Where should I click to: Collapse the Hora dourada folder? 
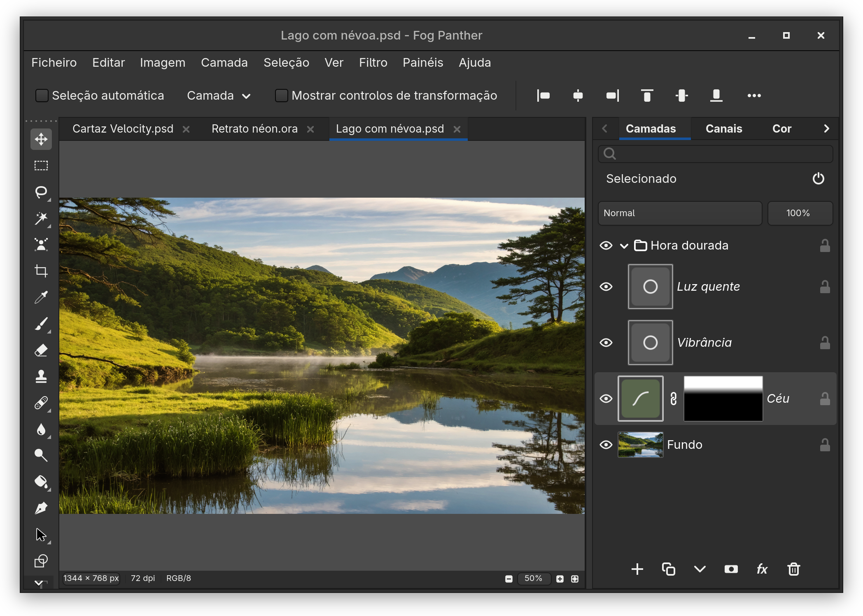624,246
